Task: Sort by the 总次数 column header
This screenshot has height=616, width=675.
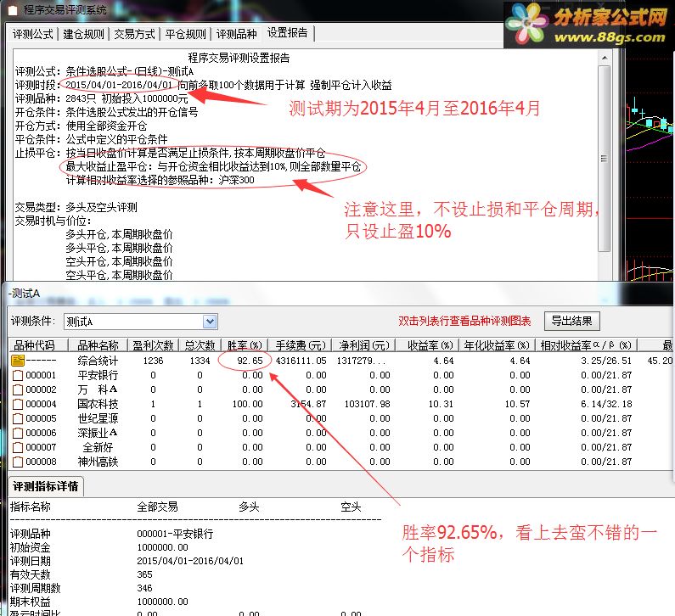Action: point(200,345)
